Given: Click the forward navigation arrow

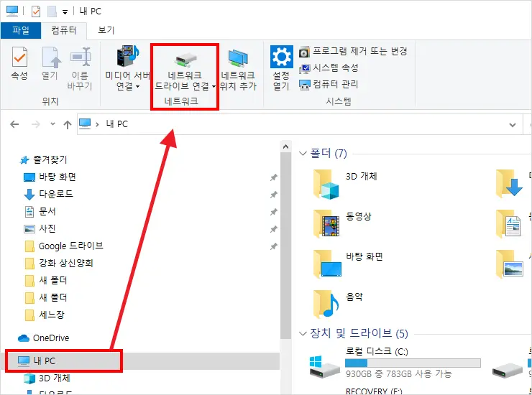Looking at the screenshot, I should pyautogui.click(x=36, y=124).
